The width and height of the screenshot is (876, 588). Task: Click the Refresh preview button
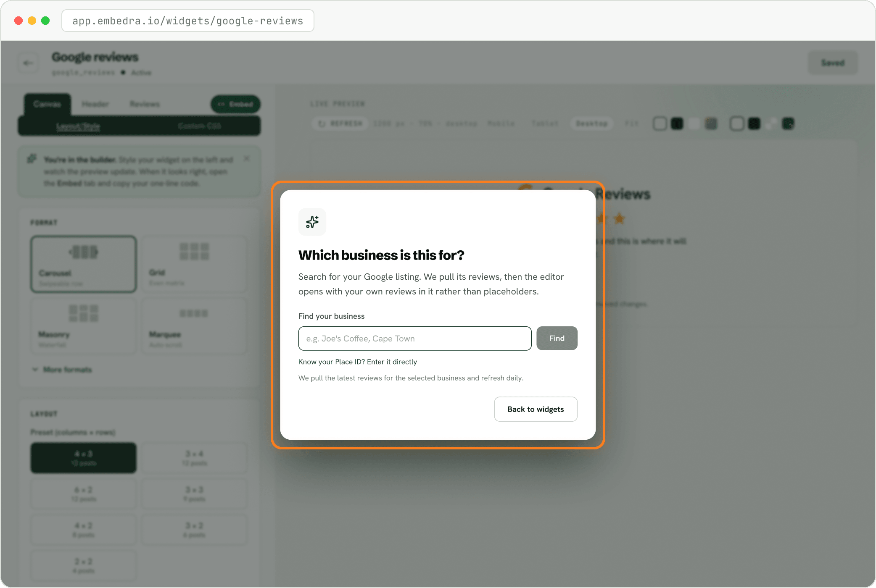pos(340,123)
